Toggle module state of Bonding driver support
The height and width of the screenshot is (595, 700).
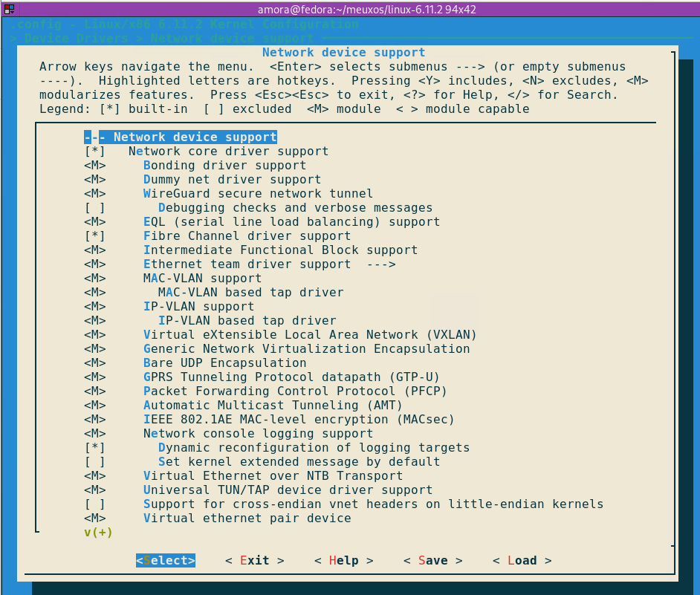[94, 166]
